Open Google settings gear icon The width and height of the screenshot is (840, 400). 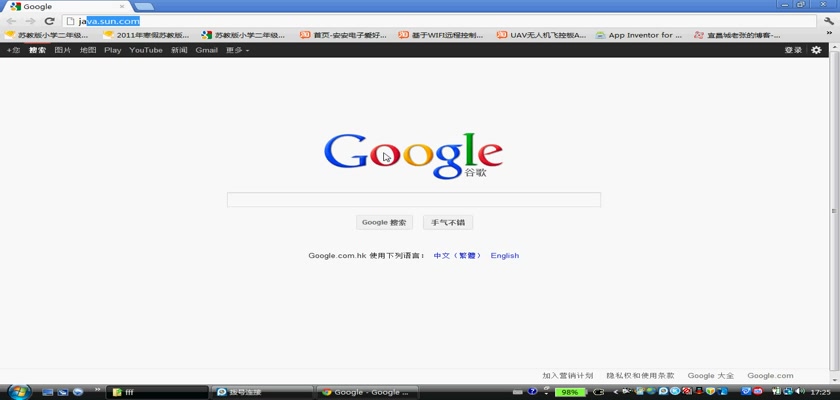coord(816,50)
